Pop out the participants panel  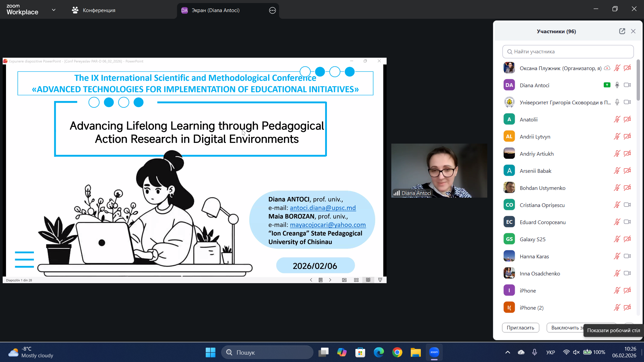622,31
